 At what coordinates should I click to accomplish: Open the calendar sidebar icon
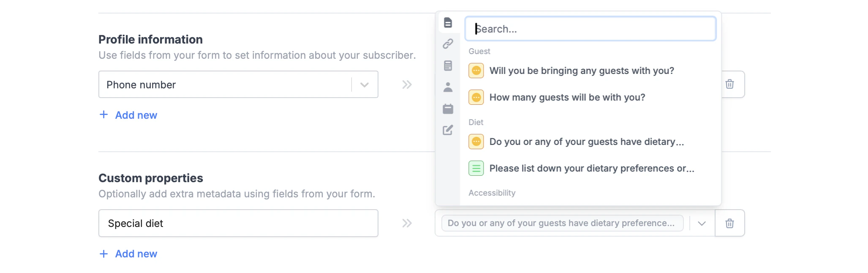click(448, 109)
